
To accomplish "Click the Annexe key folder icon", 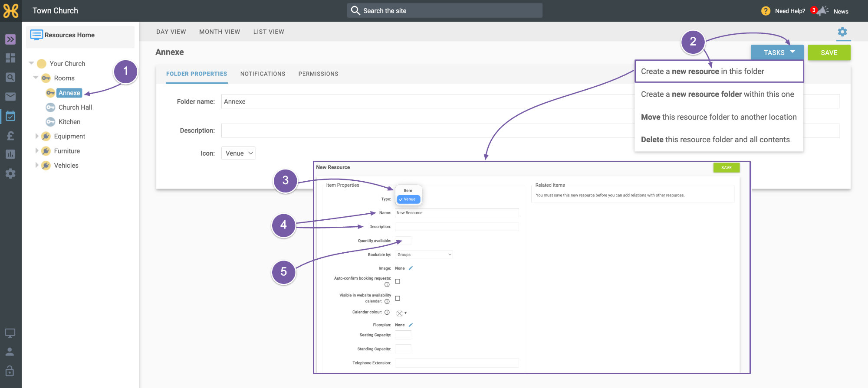I will pyautogui.click(x=50, y=93).
